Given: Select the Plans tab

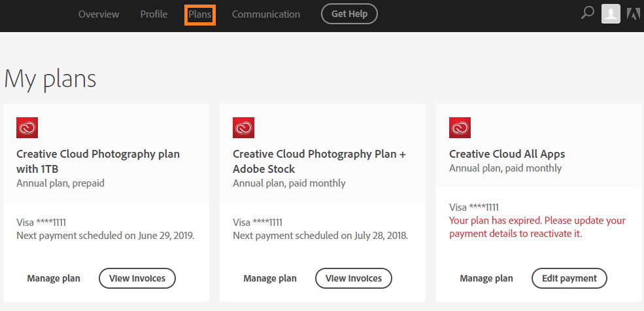Looking at the screenshot, I should pos(200,14).
